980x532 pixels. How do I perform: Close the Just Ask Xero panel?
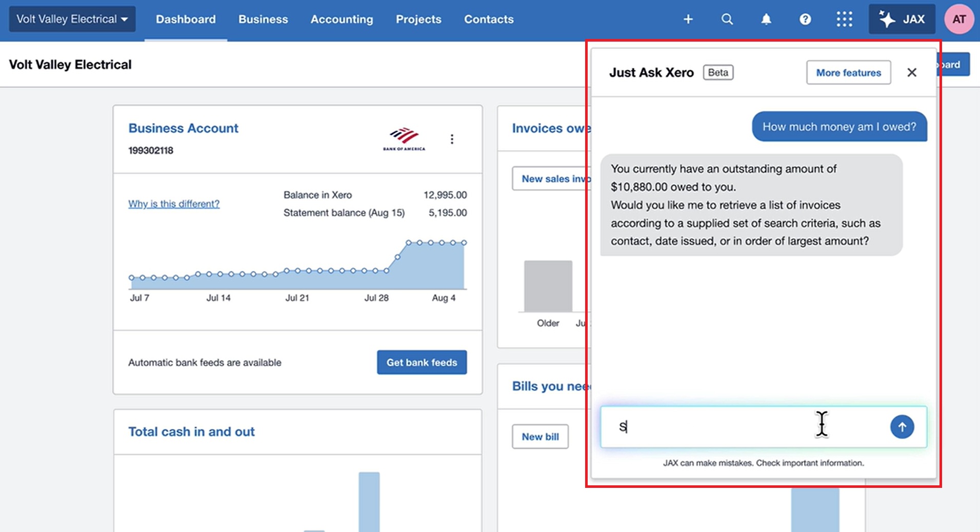pyautogui.click(x=912, y=72)
